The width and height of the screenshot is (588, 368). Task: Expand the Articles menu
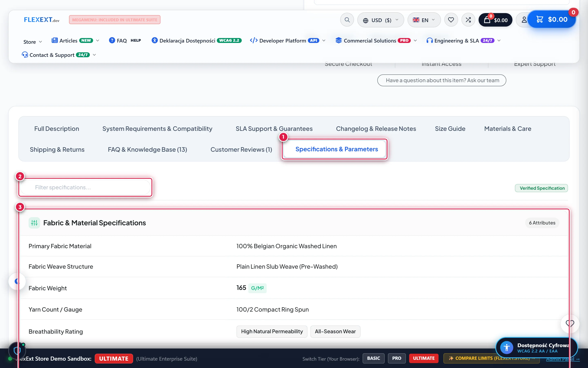coord(75,41)
